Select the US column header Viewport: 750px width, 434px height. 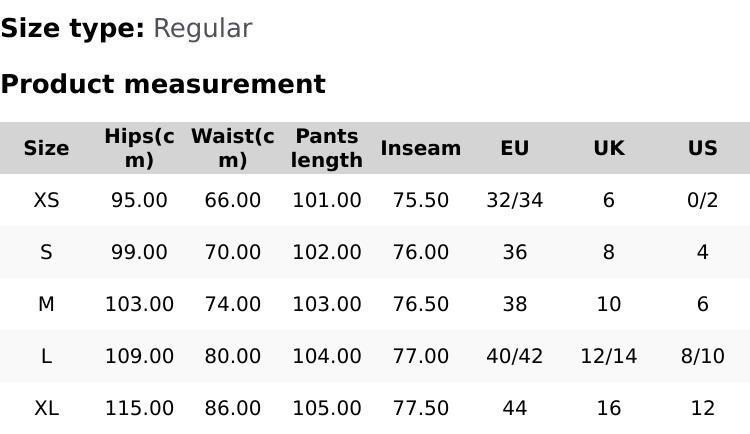coord(703,149)
